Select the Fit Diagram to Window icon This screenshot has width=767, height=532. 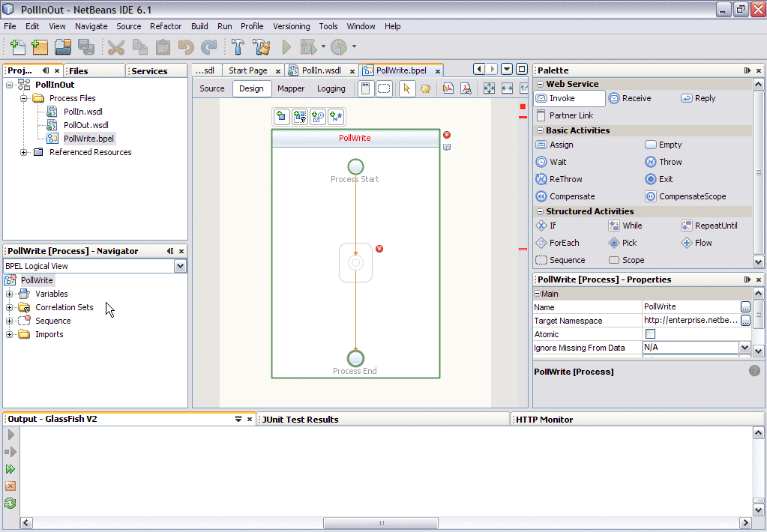pos(489,88)
